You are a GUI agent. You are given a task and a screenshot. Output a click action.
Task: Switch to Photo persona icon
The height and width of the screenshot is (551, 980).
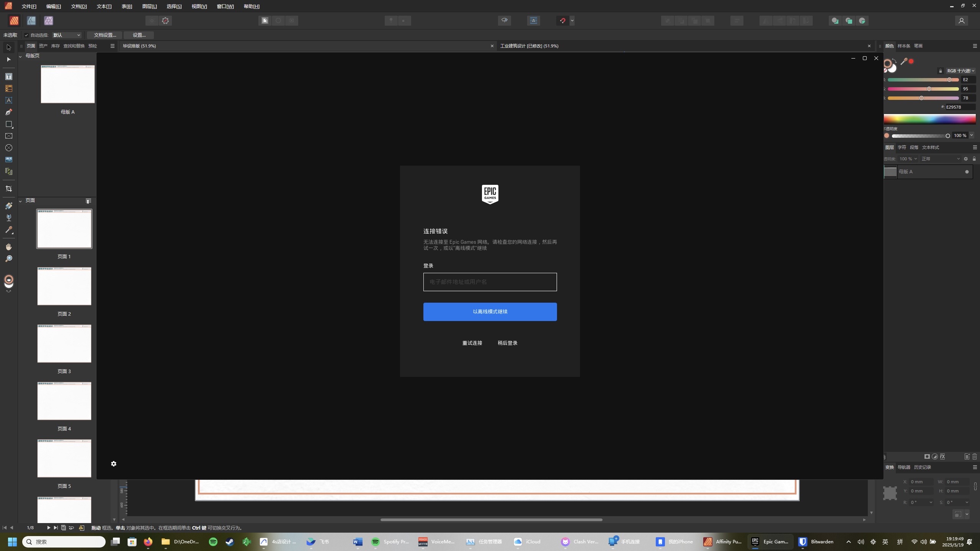click(x=49, y=21)
